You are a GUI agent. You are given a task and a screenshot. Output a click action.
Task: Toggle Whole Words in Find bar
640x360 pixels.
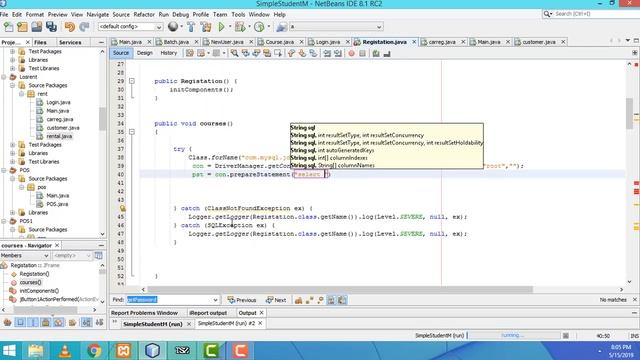[x=309, y=300]
